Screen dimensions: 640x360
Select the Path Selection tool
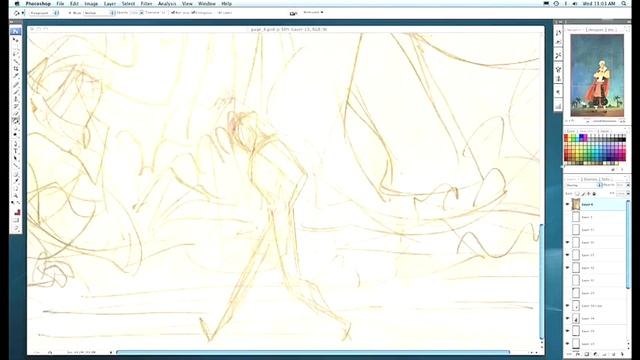pos(16,158)
